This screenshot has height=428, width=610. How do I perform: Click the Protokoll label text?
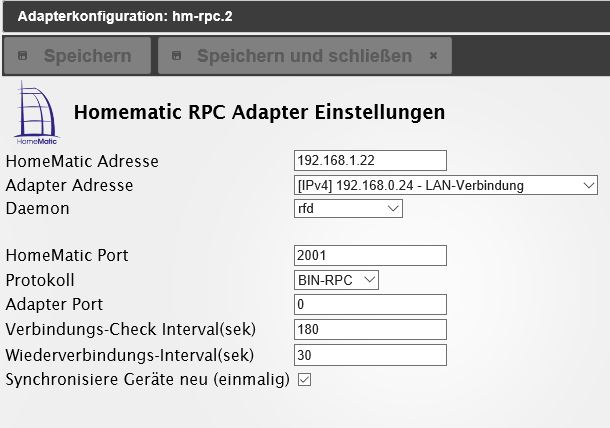[x=40, y=281]
